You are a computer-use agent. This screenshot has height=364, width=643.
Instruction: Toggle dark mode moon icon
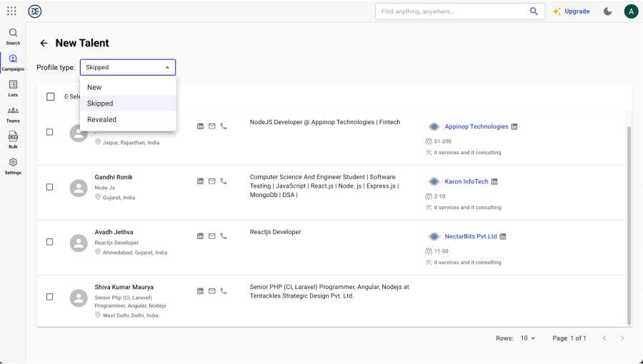(607, 11)
